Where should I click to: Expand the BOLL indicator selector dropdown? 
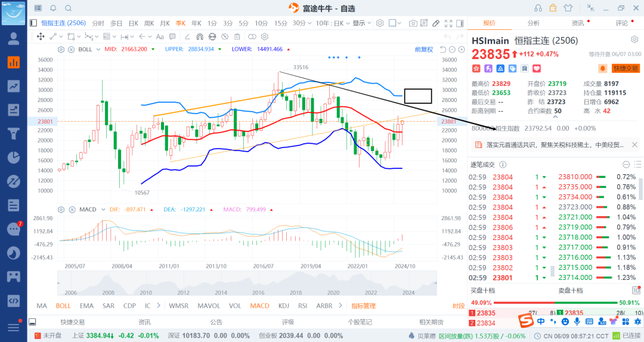[98, 50]
